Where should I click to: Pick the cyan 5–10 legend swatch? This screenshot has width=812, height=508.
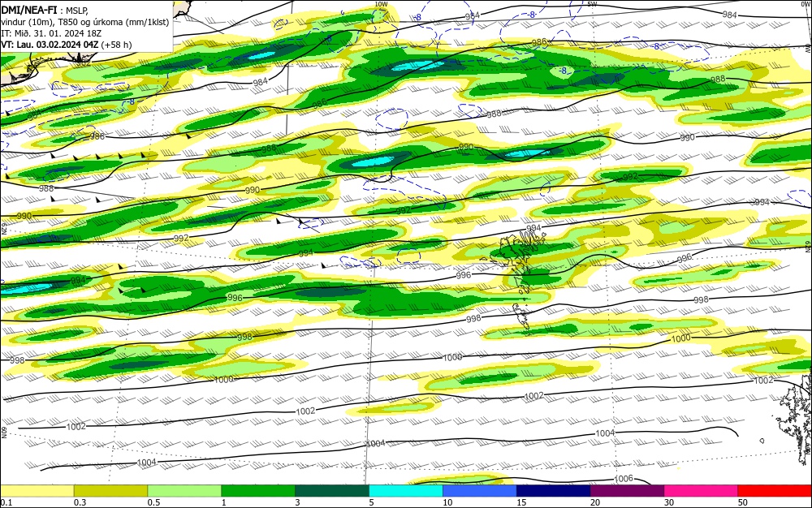pos(406,491)
